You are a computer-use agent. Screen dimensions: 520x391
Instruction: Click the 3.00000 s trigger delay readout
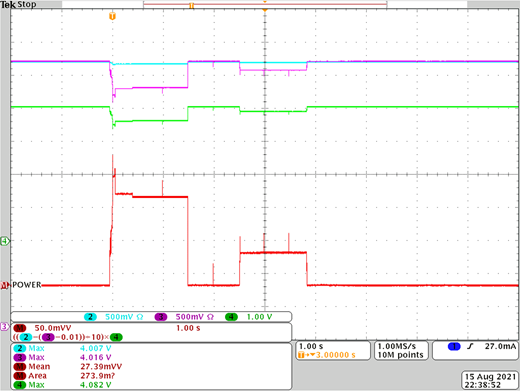pyautogui.click(x=335, y=355)
